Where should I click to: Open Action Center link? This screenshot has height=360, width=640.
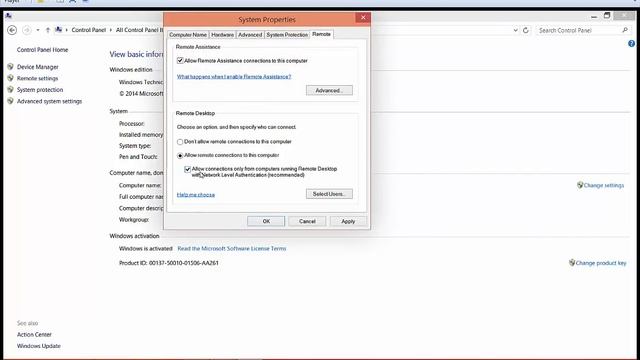click(x=34, y=335)
